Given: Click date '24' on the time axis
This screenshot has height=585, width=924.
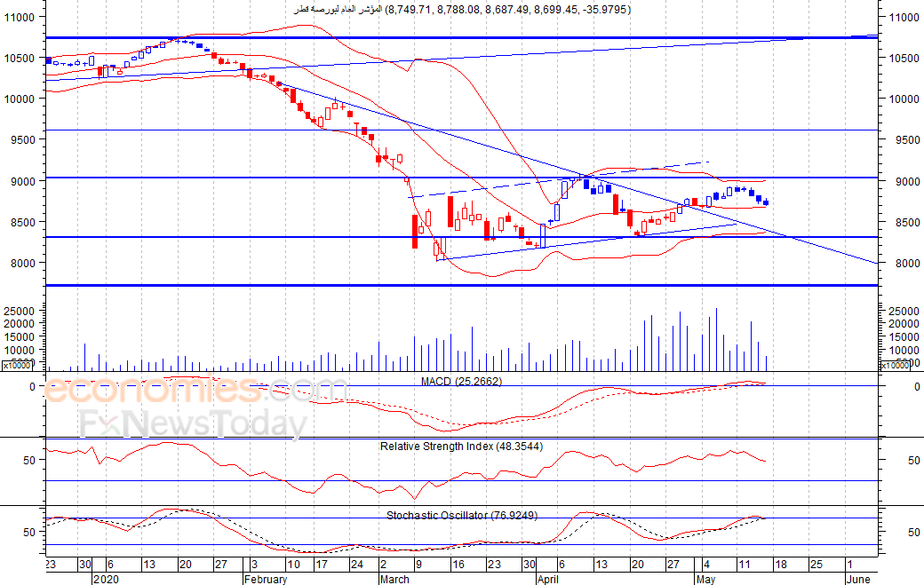Looking at the screenshot, I should tap(357, 565).
